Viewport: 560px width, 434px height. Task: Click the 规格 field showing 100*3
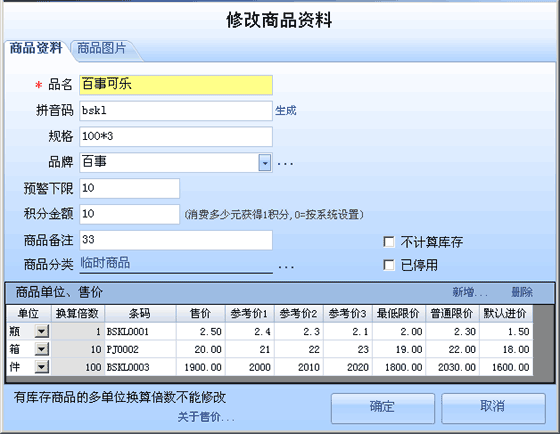tap(176, 136)
